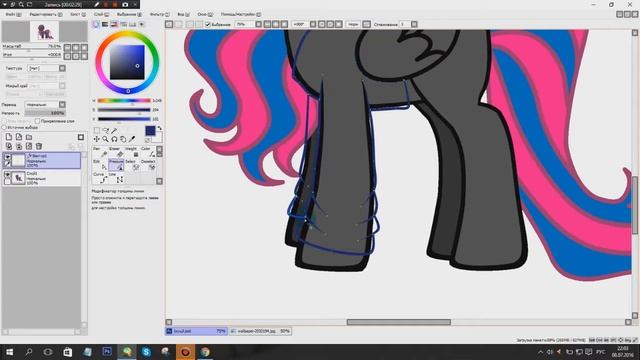Pick the rectangular selection tool
Image resolution: width=640 pixels, height=360 pixels.
(97, 131)
